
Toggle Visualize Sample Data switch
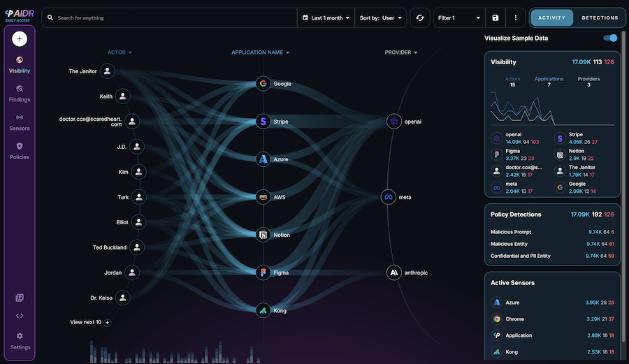pyautogui.click(x=610, y=38)
